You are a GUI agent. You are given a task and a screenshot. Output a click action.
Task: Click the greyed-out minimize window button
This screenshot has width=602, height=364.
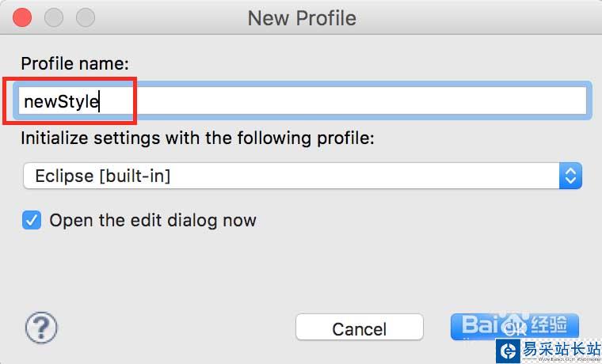[54, 17]
